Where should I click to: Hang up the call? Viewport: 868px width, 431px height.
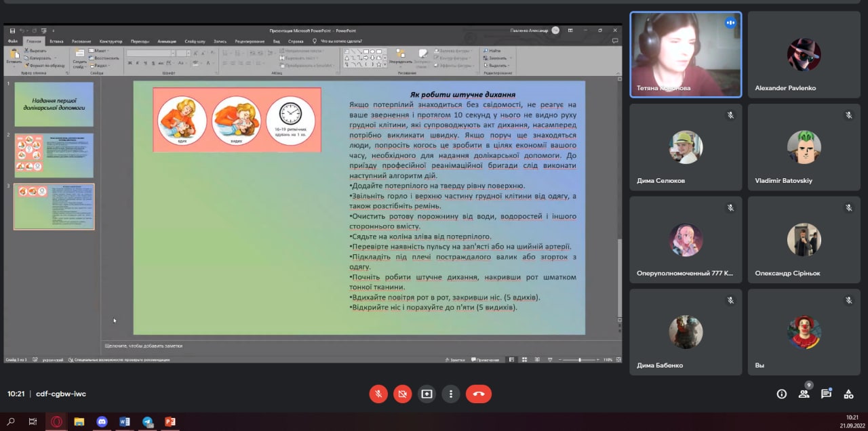click(479, 394)
